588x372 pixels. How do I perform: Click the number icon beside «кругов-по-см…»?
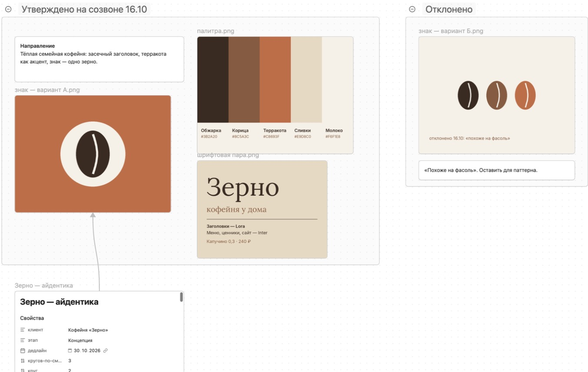(23, 361)
